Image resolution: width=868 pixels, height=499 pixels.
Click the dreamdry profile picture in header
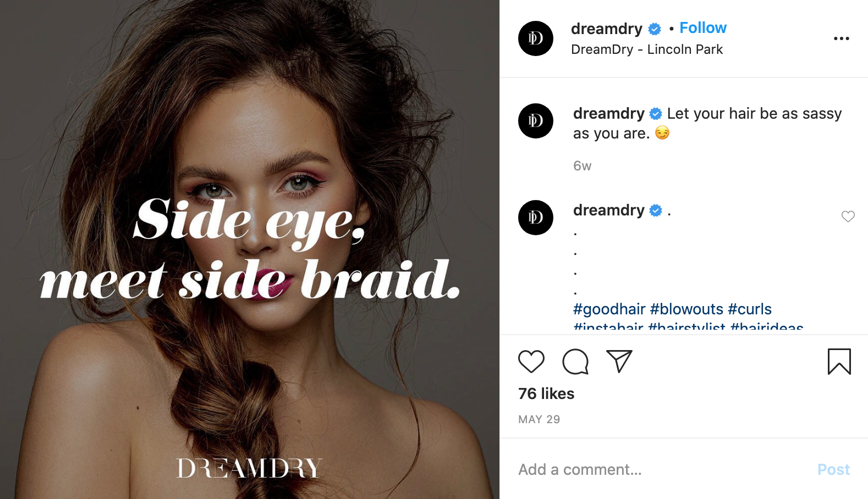coord(536,38)
